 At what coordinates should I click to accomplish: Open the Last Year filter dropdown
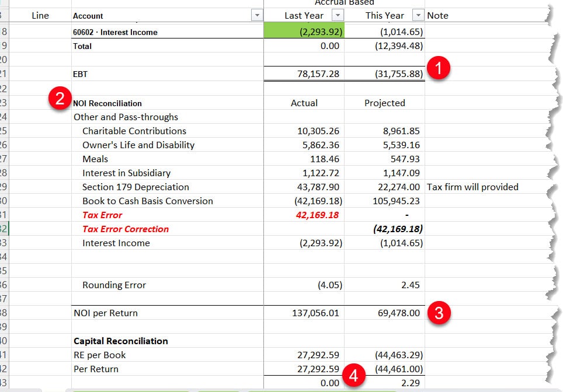point(338,15)
